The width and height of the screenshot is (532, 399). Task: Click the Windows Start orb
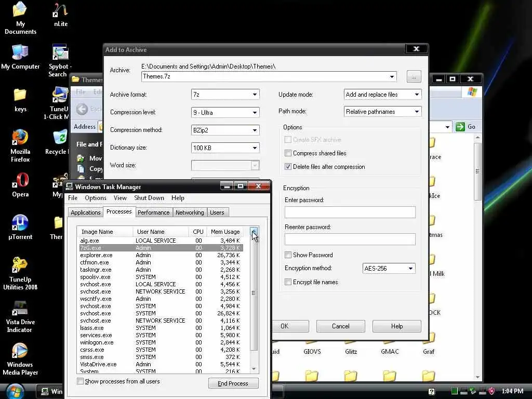(14, 391)
